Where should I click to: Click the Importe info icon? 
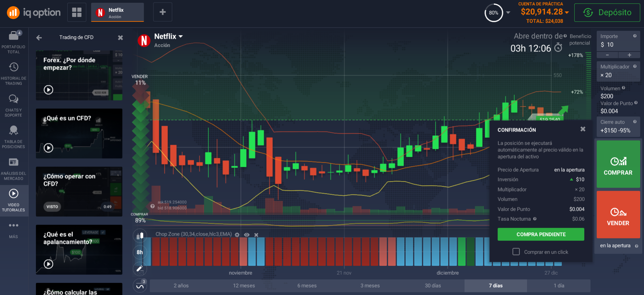click(635, 36)
